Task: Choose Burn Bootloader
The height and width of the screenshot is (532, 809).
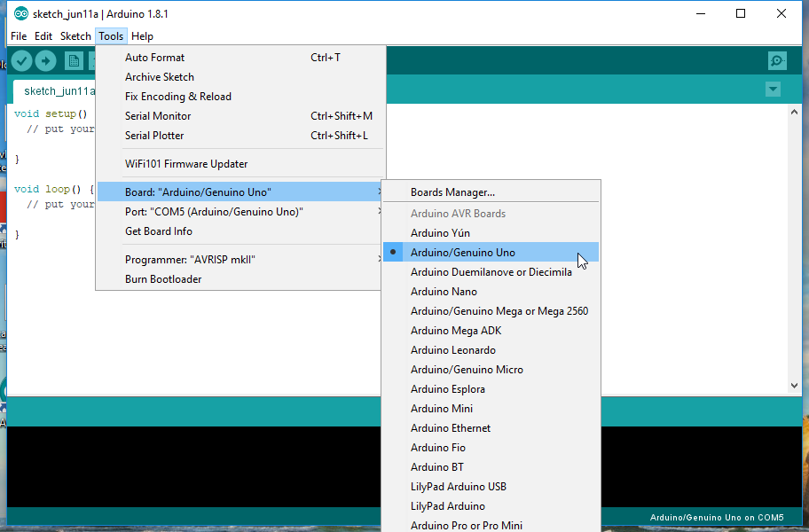Action: (240, 279)
